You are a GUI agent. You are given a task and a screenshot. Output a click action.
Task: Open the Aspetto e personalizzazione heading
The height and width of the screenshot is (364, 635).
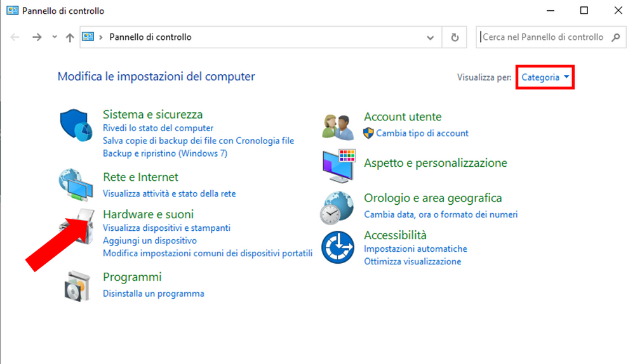(436, 163)
